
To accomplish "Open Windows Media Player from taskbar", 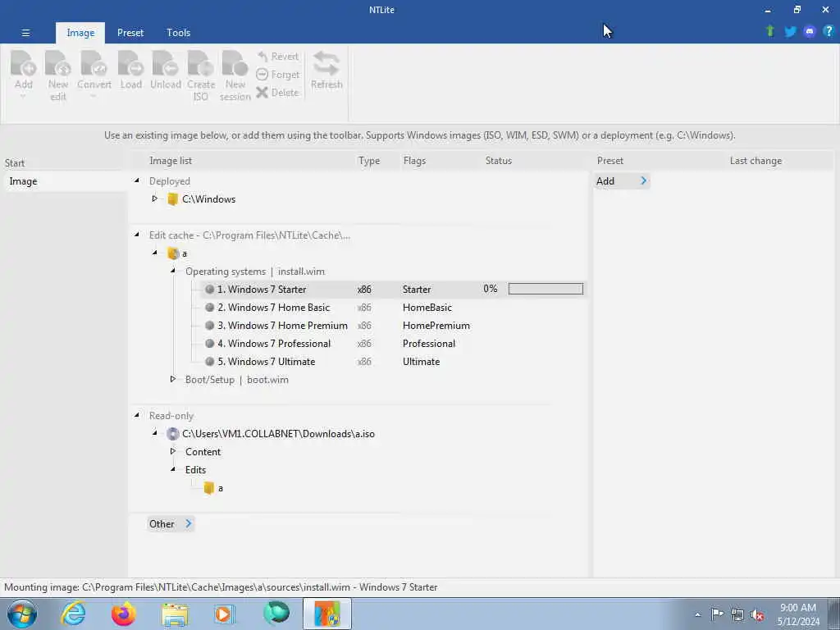I will pyautogui.click(x=224, y=614).
